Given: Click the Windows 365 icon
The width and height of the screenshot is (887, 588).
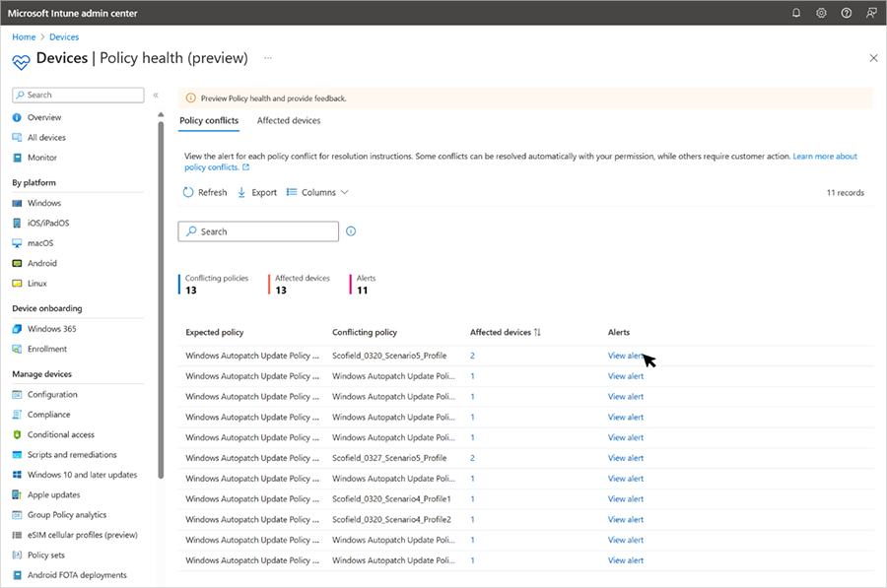Looking at the screenshot, I should tap(17, 329).
